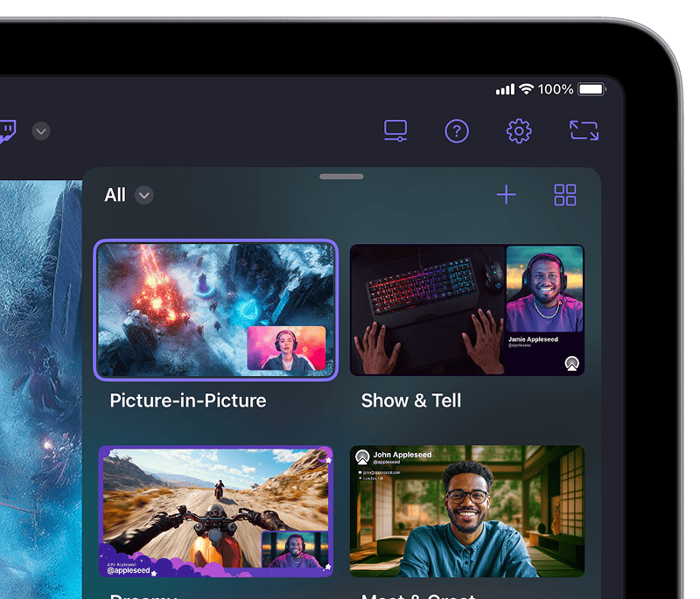Image resolution: width=700 pixels, height=599 pixels.
Task: Click the Wi-Fi icon in status bar
Action: (527, 89)
